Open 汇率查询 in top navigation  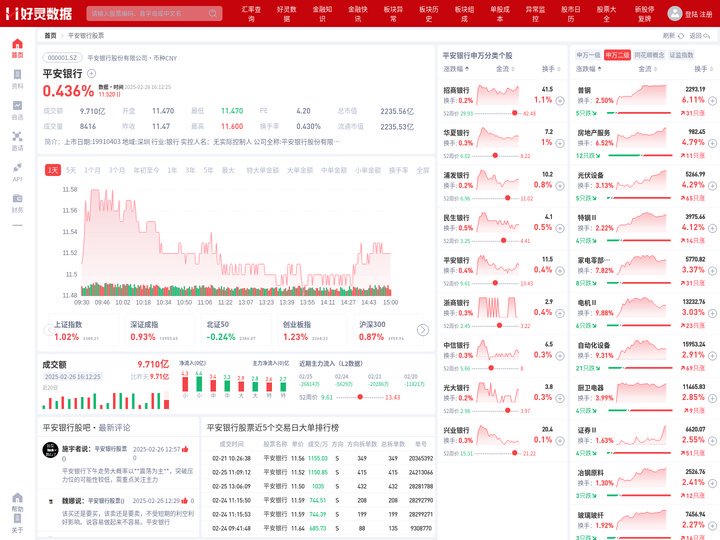tap(251, 14)
